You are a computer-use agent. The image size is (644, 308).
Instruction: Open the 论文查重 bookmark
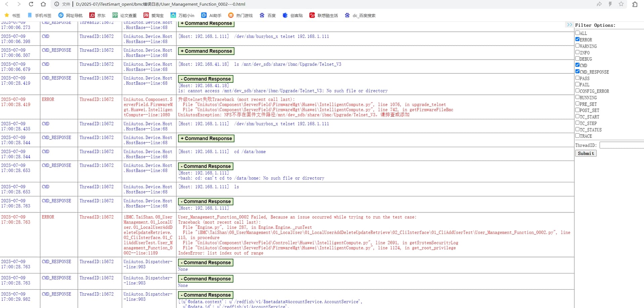[124, 15]
